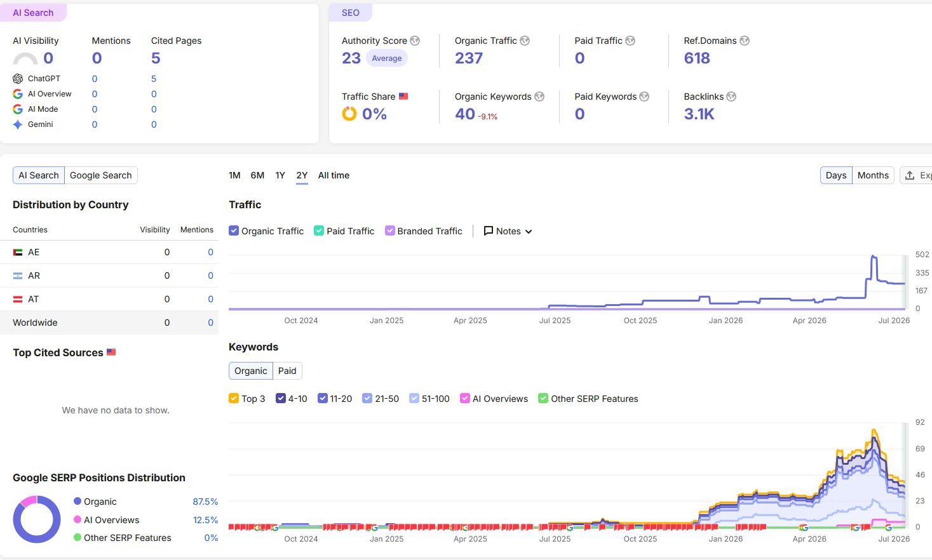This screenshot has height=560, width=932.
Task: Select the Paid keywords tab
Action: [287, 371]
